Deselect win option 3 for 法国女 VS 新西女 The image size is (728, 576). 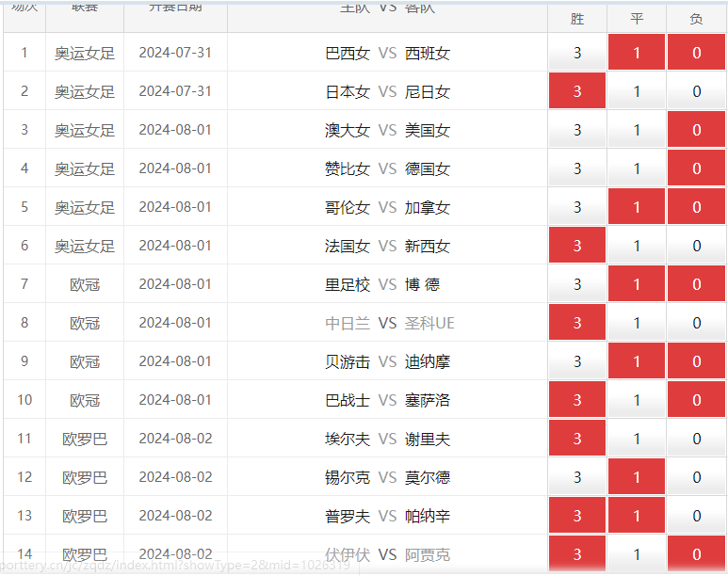click(577, 245)
